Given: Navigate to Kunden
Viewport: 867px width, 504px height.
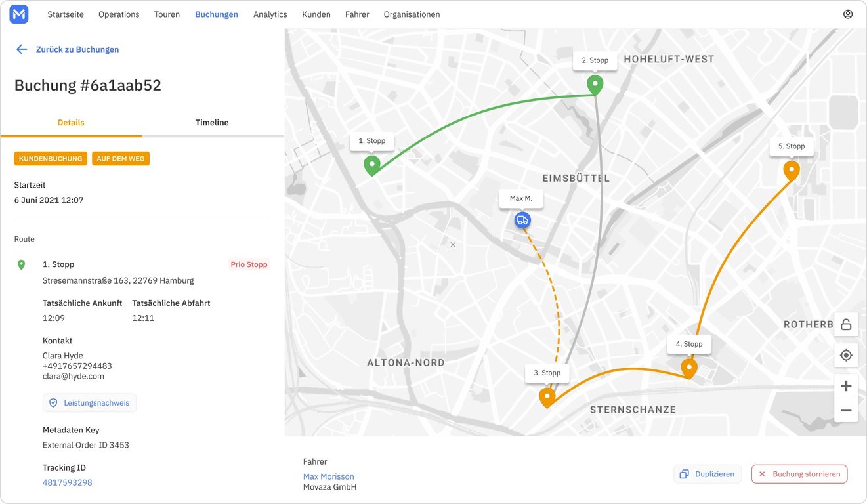Looking at the screenshot, I should pos(316,14).
